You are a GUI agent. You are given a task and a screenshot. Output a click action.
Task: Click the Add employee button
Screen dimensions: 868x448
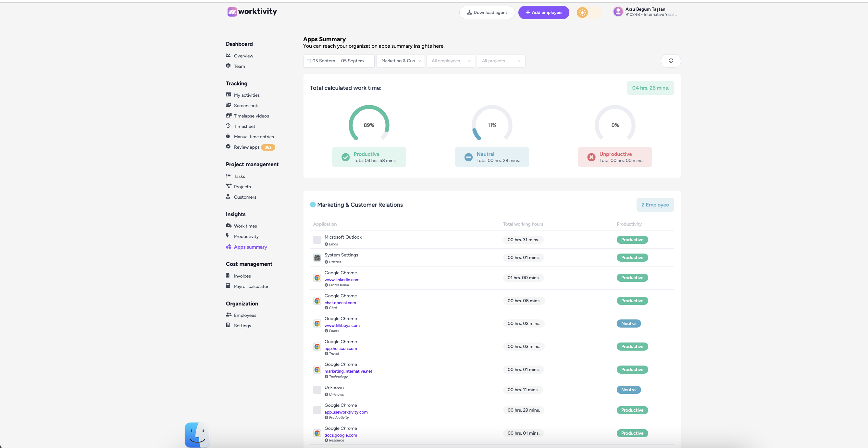click(543, 12)
